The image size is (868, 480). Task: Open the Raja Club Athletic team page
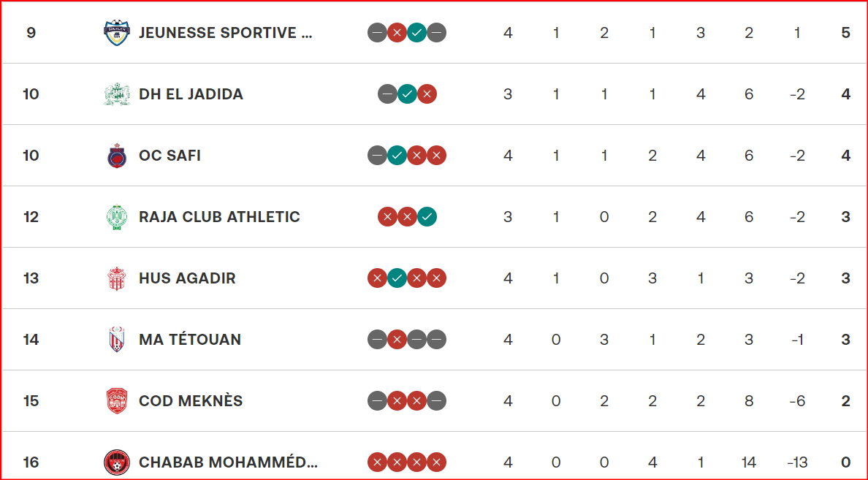tap(219, 217)
